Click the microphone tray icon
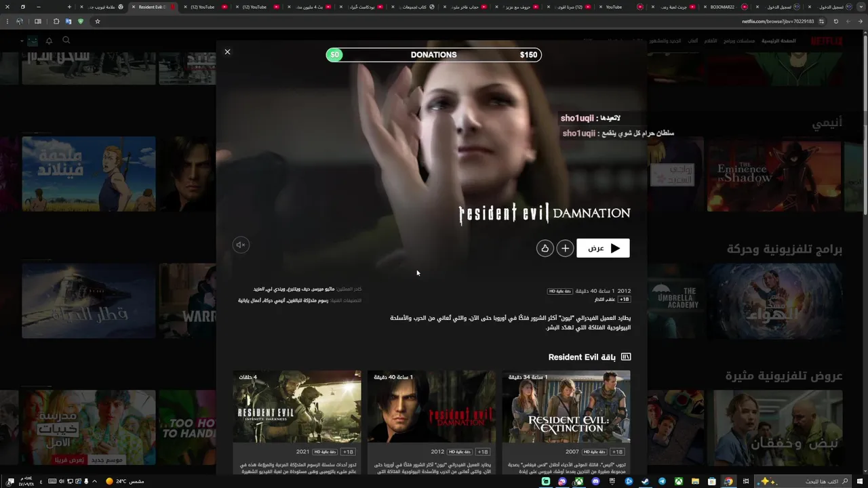The height and width of the screenshot is (488, 868). click(86, 481)
